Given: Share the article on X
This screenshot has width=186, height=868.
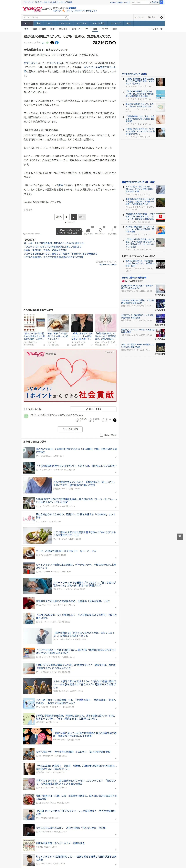Looking at the screenshot, I should point(52,43).
